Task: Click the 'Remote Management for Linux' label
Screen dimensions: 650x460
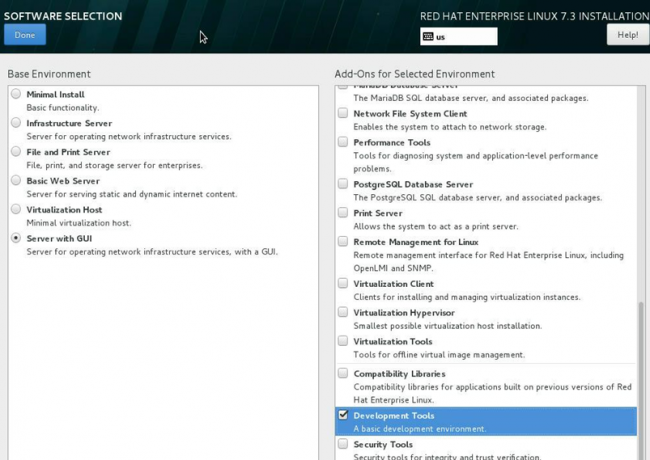Action: [x=416, y=242]
